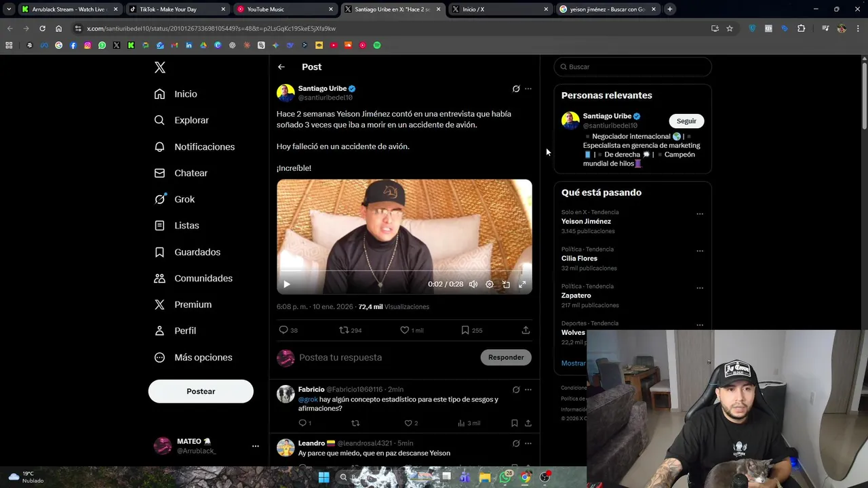This screenshot has width=868, height=488.
Task: Open Fabricio's profile name link
Action: click(x=311, y=390)
